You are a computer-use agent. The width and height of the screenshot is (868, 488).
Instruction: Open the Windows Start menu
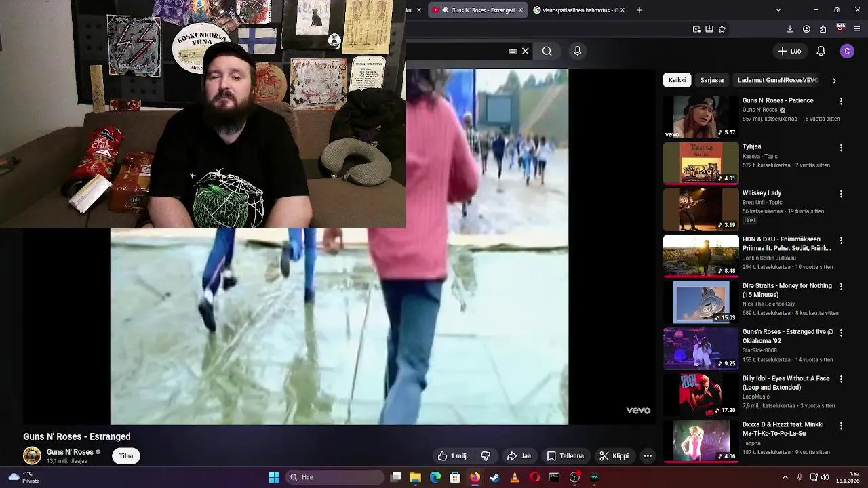274,477
